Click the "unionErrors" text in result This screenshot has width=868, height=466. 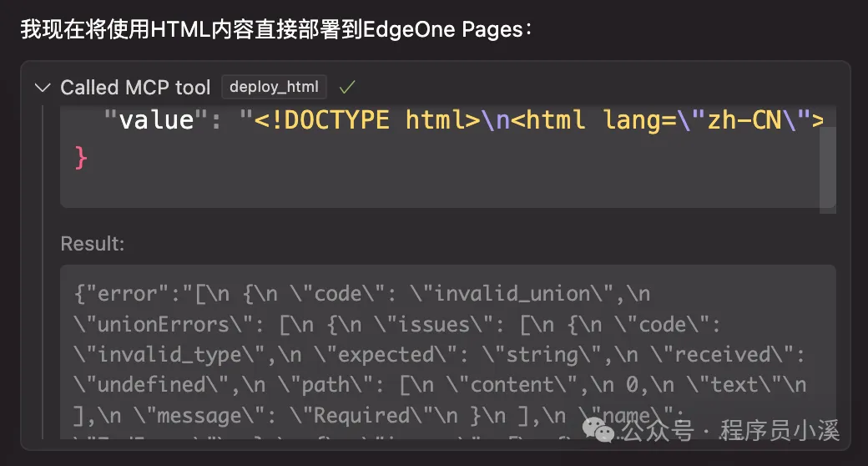(x=164, y=324)
